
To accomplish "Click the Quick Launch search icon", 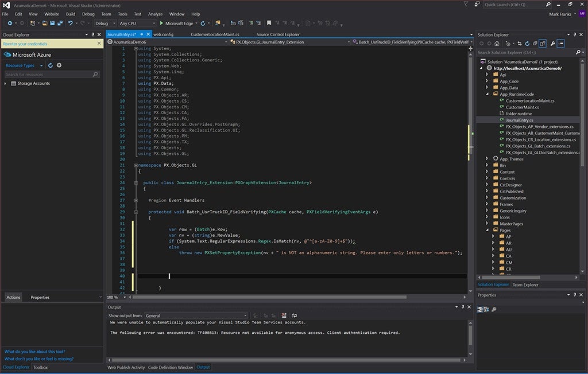I will coord(548,5).
